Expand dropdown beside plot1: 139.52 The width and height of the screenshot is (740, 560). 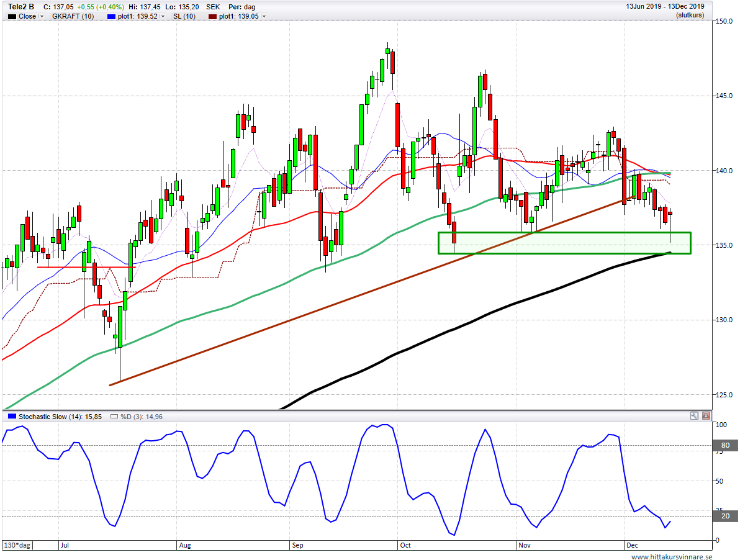(163, 17)
